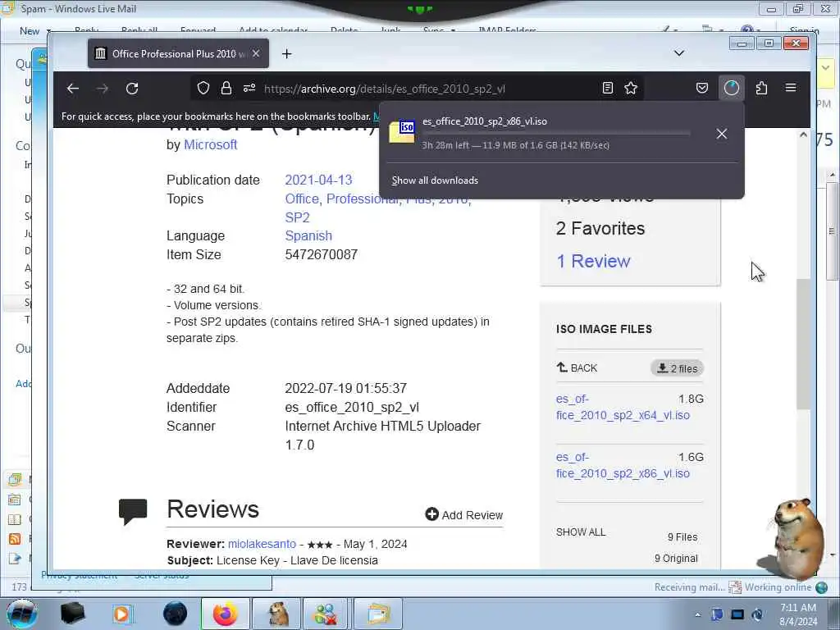Expand the list all tabs chevron
The width and height of the screenshot is (840, 630).
coord(678,53)
